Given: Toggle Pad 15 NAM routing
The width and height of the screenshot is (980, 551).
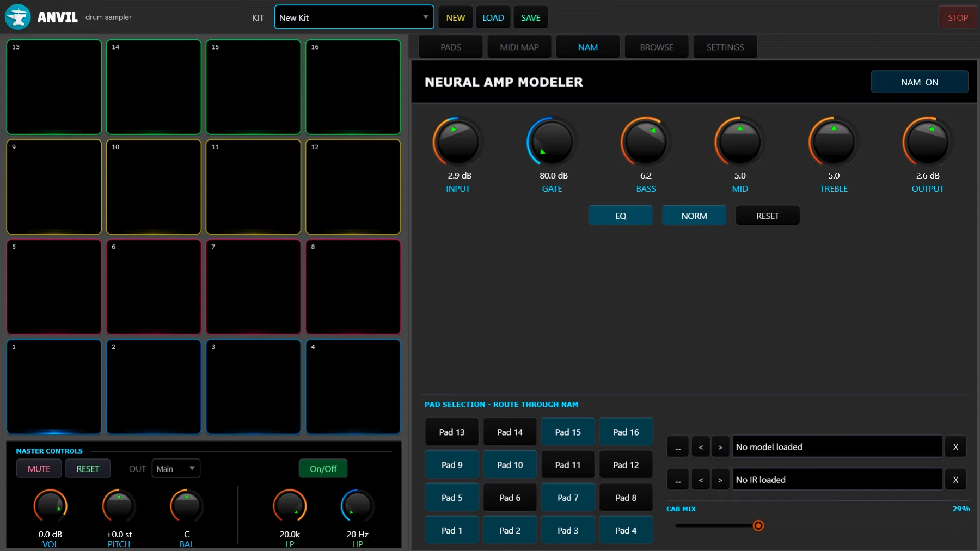Looking at the screenshot, I should tap(568, 432).
